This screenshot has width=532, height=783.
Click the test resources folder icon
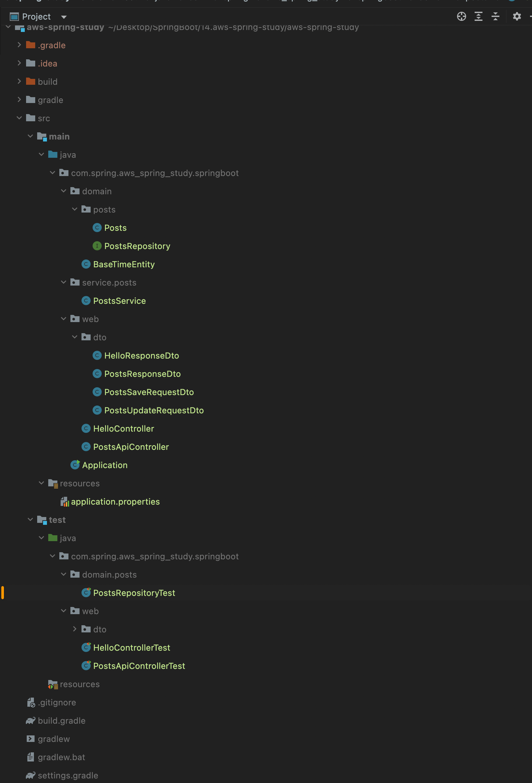[x=53, y=684]
